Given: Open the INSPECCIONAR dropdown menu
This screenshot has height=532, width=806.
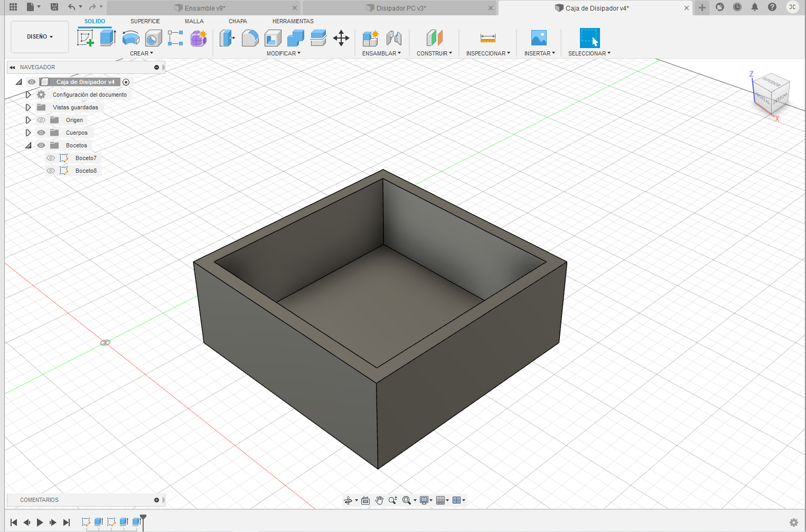Looking at the screenshot, I should [x=488, y=53].
